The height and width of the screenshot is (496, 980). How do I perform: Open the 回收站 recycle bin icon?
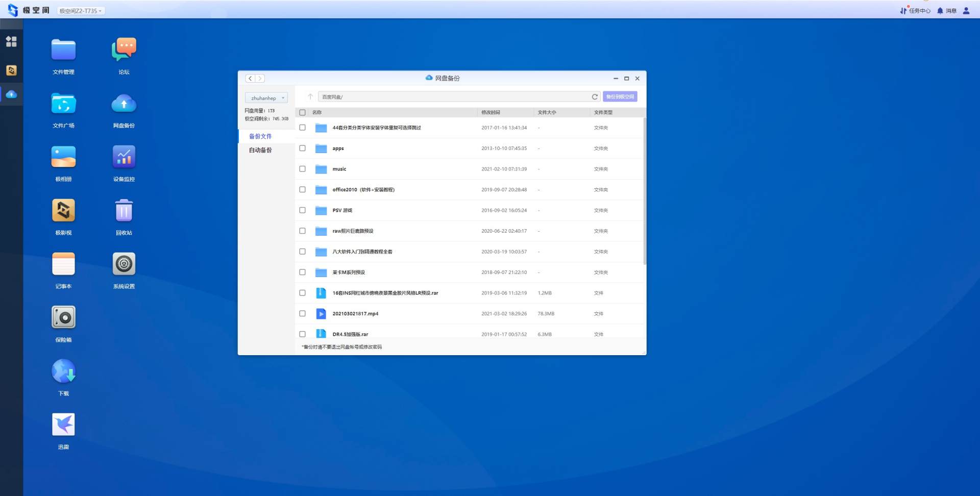pos(124,211)
